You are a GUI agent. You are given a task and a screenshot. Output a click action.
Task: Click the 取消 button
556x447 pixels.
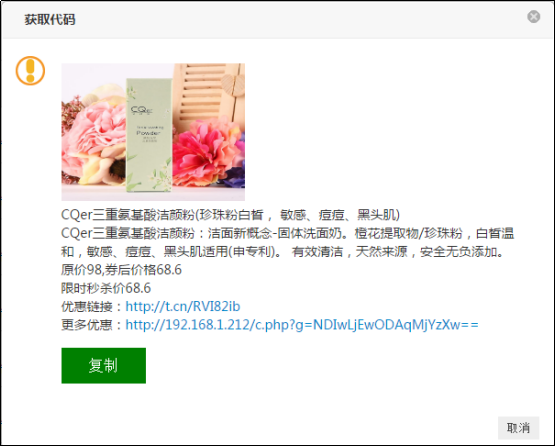(518, 428)
